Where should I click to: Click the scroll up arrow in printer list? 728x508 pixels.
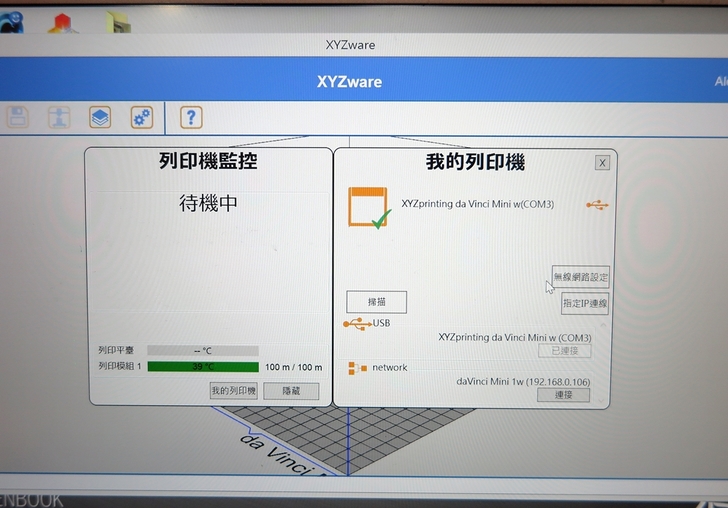coord(603,325)
